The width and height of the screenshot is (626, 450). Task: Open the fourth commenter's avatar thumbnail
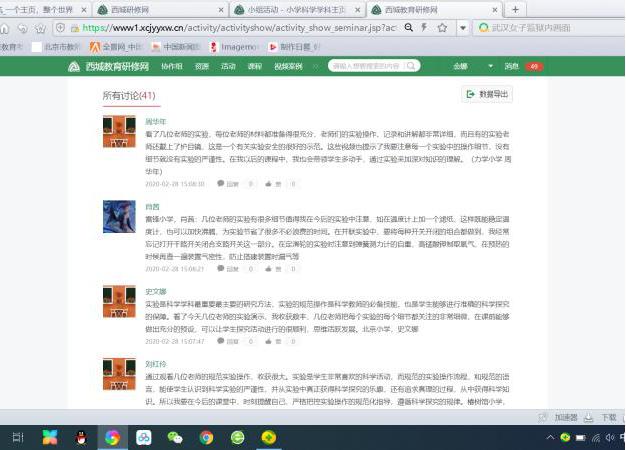pyautogui.click(x=119, y=374)
